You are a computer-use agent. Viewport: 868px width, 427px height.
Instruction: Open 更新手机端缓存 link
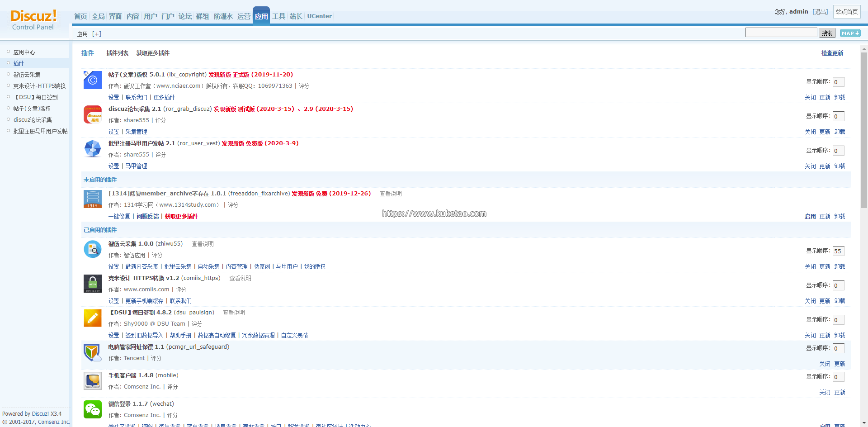pyautogui.click(x=144, y=301)
